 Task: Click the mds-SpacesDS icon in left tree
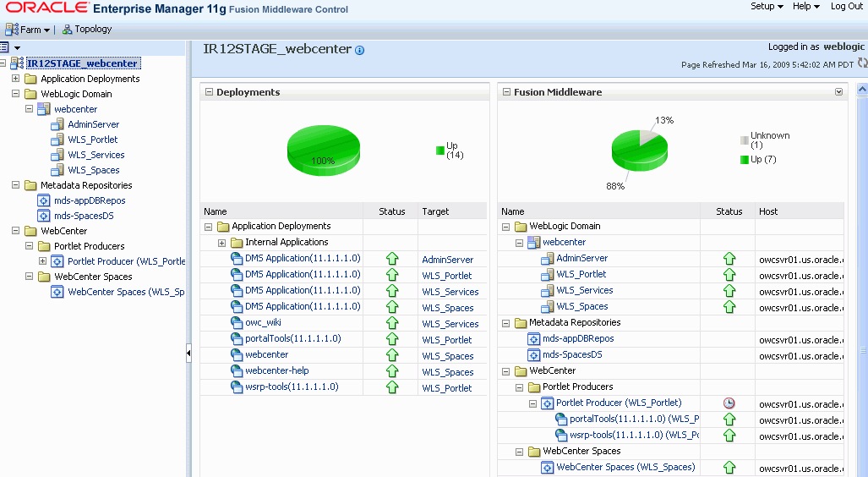[44, 216]
